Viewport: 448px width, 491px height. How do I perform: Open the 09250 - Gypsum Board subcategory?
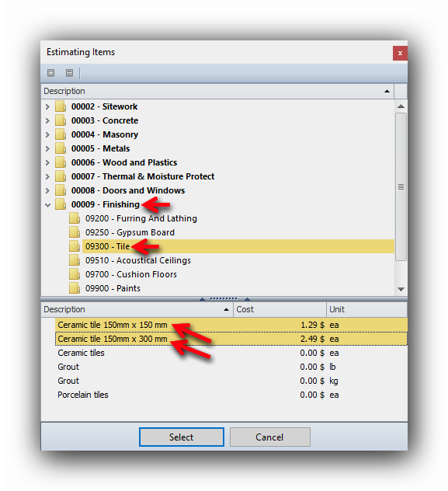pos(130,232)
